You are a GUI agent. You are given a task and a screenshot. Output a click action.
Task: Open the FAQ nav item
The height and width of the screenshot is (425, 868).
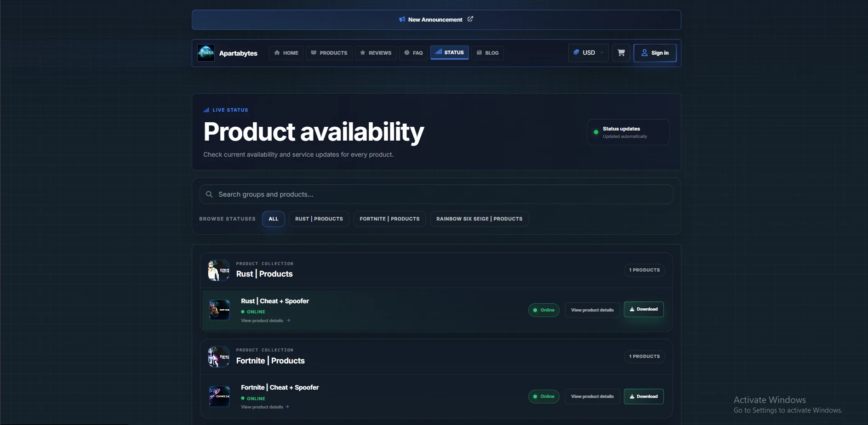coord(413,53)
